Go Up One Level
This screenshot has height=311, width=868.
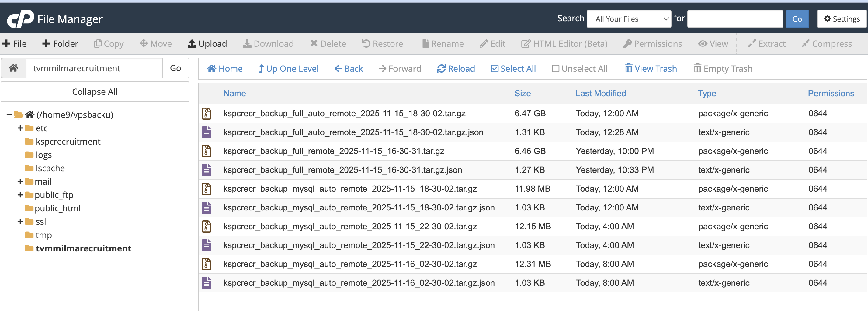pos(288,69)
